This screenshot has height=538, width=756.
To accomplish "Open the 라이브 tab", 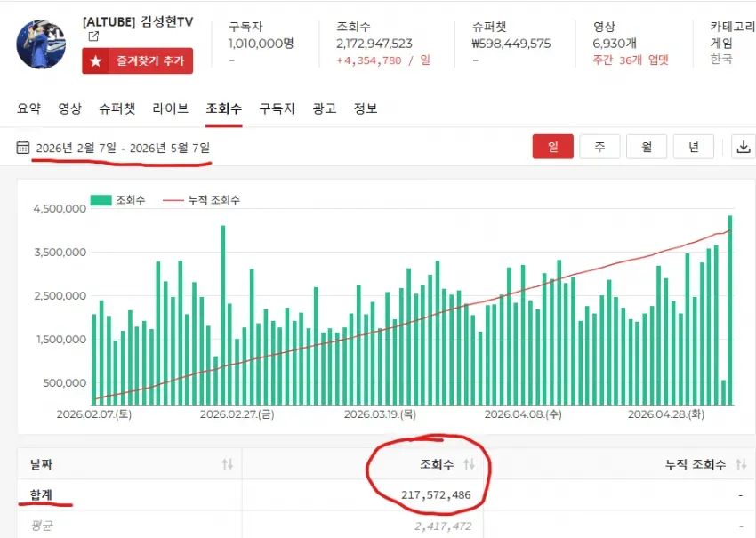I will tap(170, 108).
